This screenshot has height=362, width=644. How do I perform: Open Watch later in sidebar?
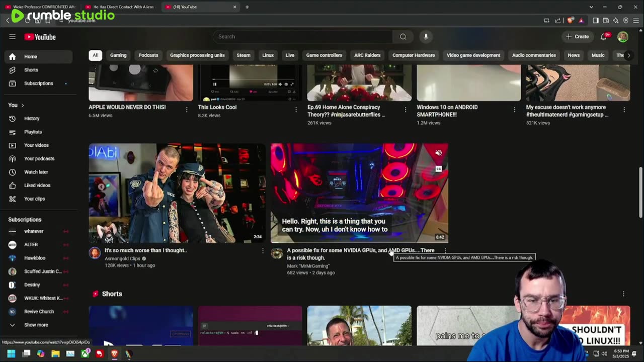click(39, 172)
